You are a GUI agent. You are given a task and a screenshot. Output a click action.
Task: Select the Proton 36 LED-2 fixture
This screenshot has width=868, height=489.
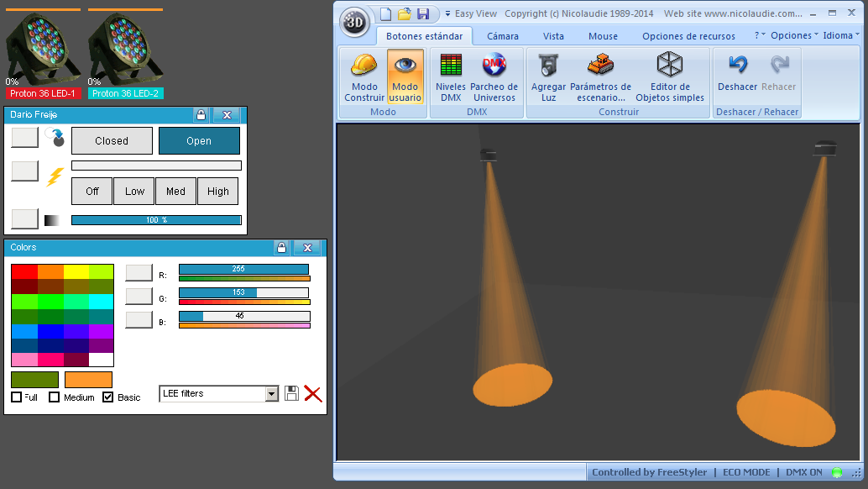click(126, 55)
